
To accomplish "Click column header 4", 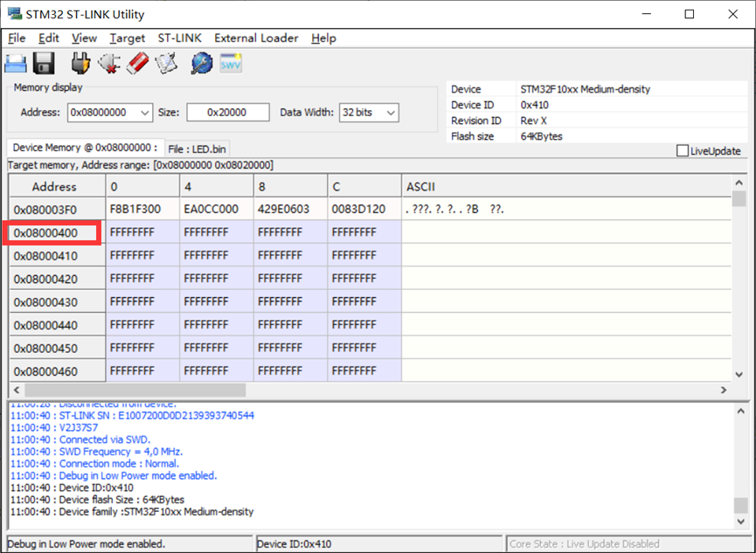I will [217, 187].
